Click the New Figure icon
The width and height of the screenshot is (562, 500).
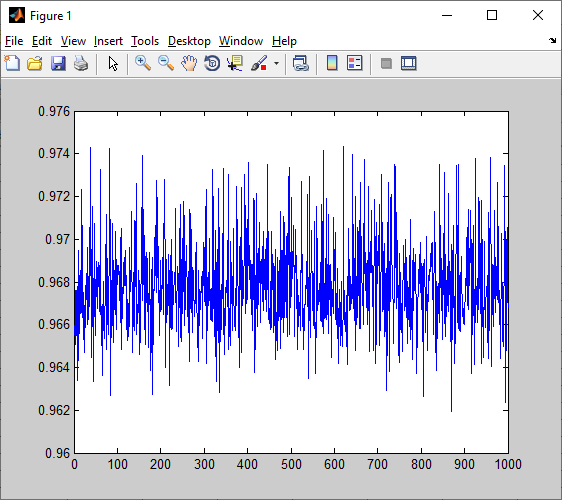coord(12,63)
